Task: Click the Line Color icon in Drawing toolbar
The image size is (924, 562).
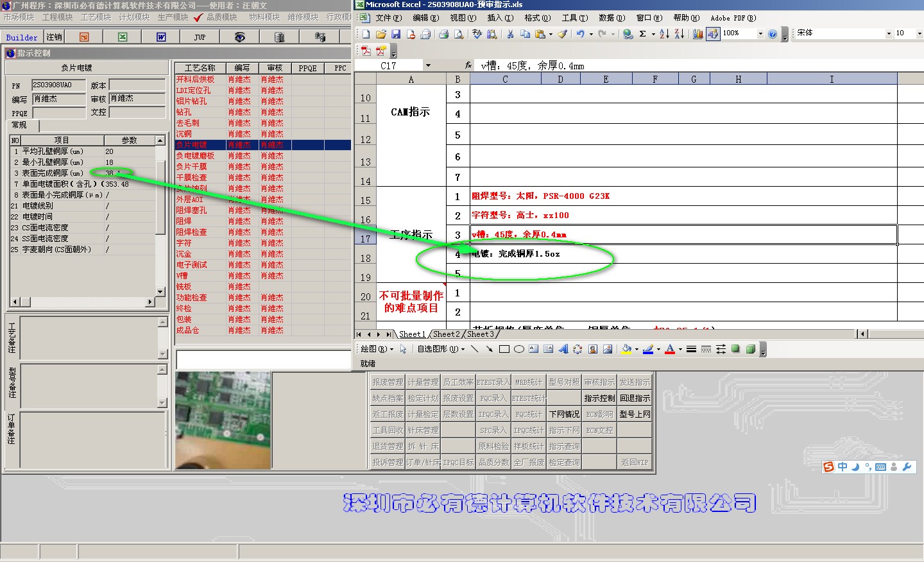Action: 648,349
